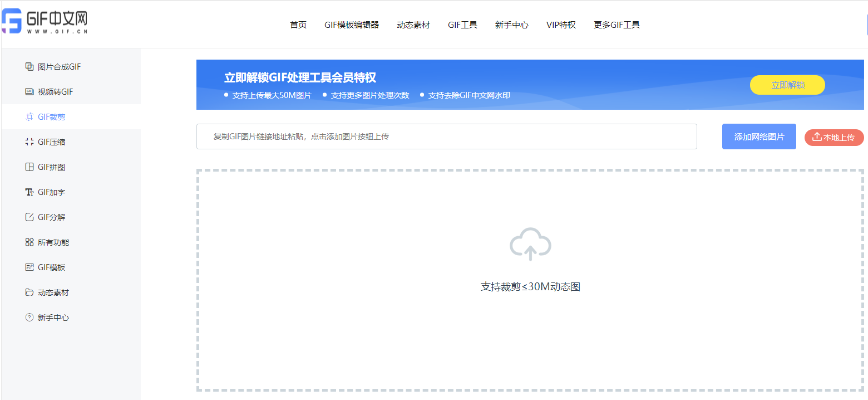The height and width of the screenshot is (400, 868).
Task: Click the GIF中文网 logo
Action: [x=45, y=22]
